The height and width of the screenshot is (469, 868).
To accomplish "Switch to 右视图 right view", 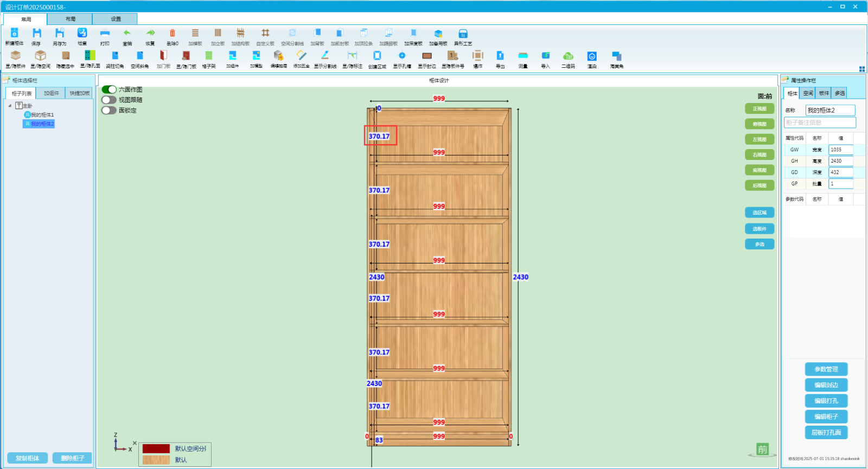I will click(759, 155).
